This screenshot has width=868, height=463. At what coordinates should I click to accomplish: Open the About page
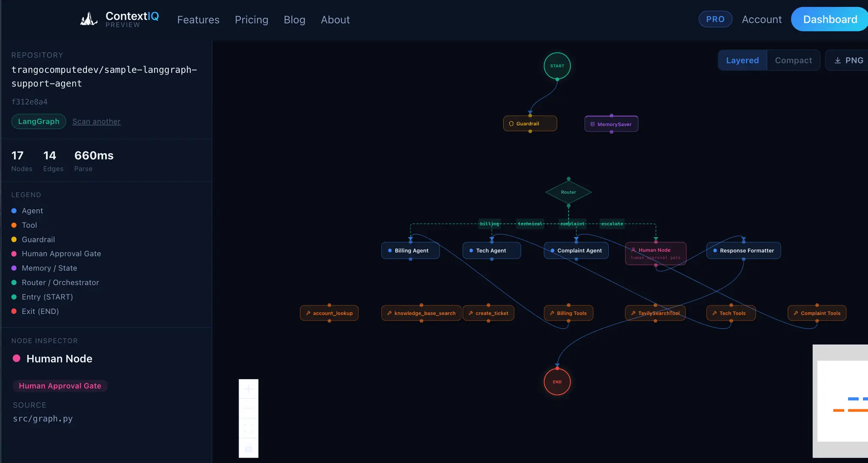pyautogui.click(x=335, y=19)
